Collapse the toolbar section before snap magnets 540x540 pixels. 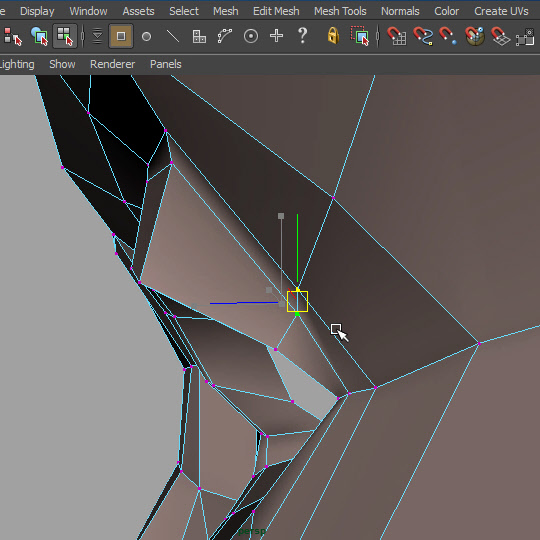[378, 36]
